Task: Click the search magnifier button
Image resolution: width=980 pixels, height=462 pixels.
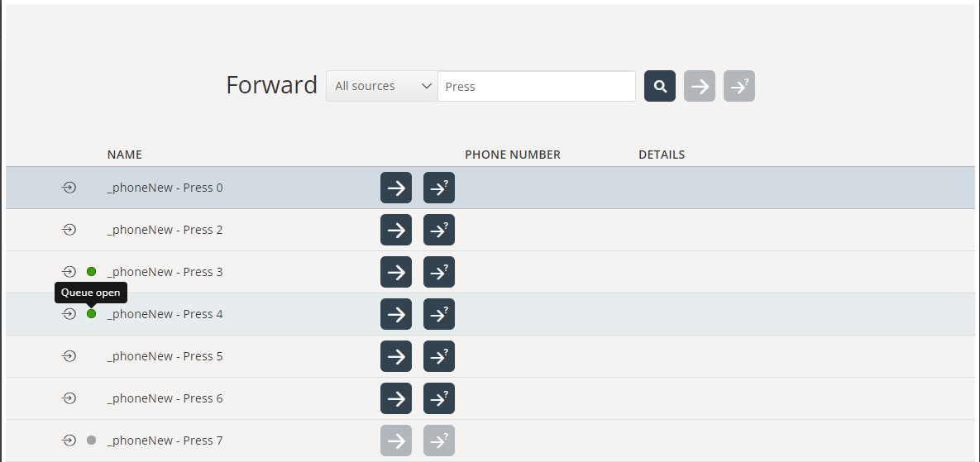Action: 660,86
